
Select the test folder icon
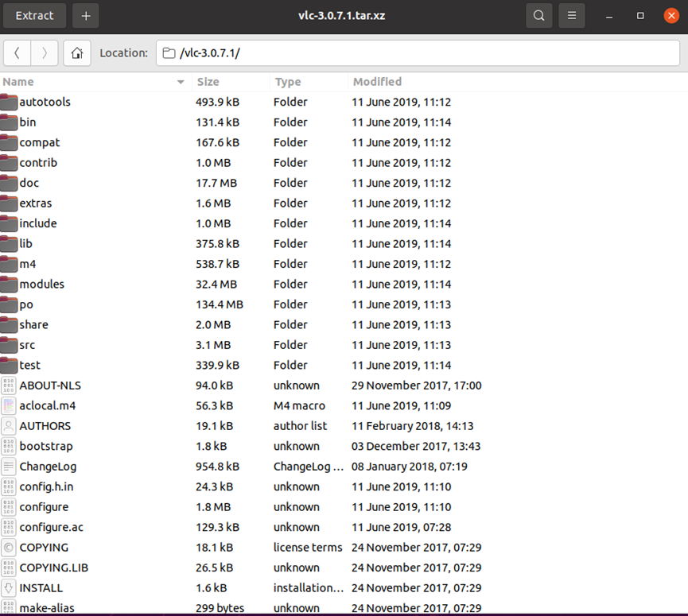[x=9, y=365]
